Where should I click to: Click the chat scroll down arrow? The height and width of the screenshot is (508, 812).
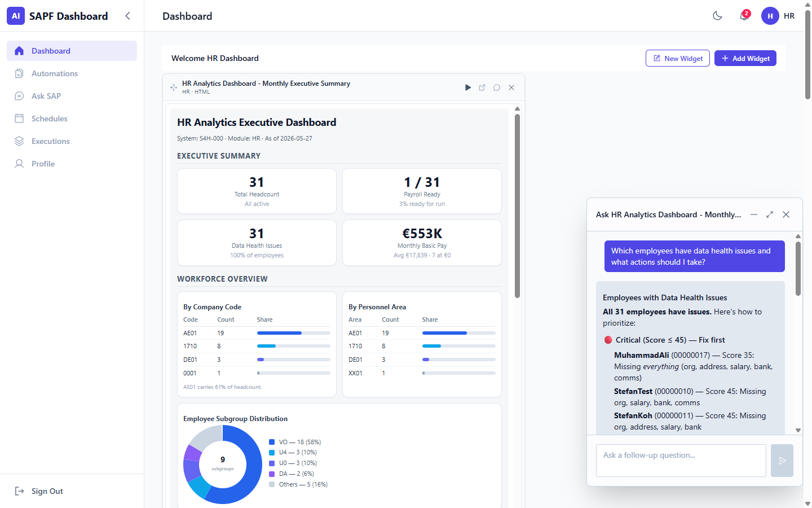tap(798, 430)
